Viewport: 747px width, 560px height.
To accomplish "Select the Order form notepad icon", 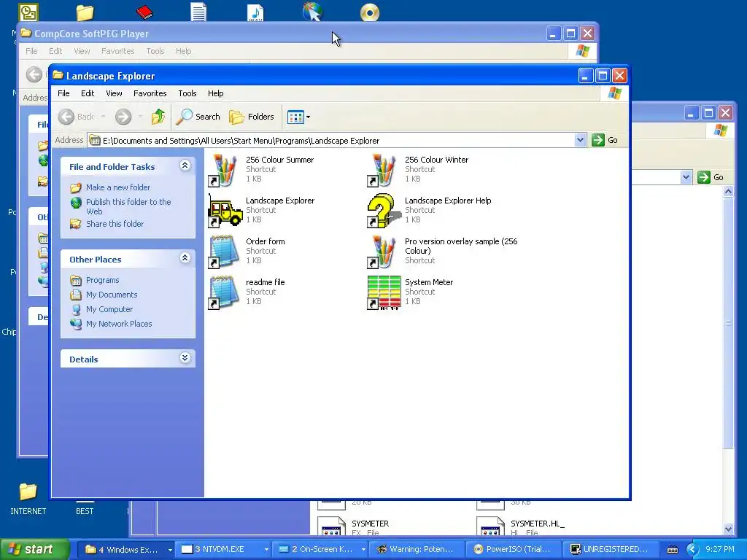I will pos(223,252).
